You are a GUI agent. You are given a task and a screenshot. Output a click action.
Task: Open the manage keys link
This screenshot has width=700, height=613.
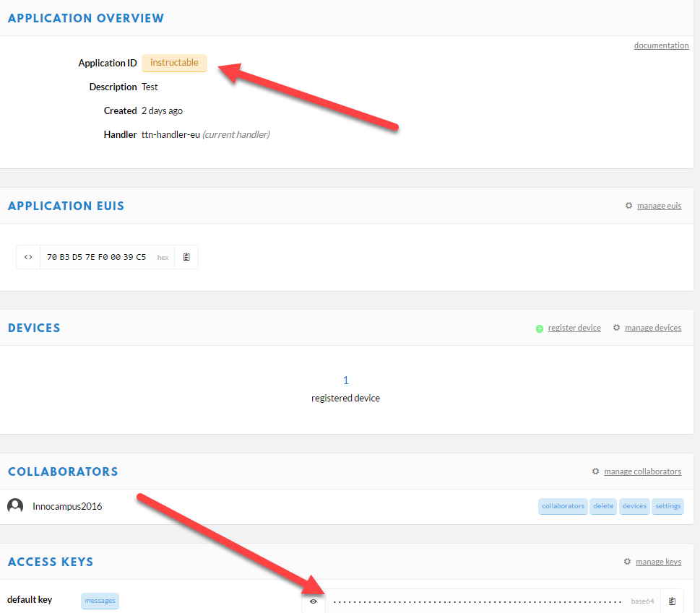(x=658, y=562)
